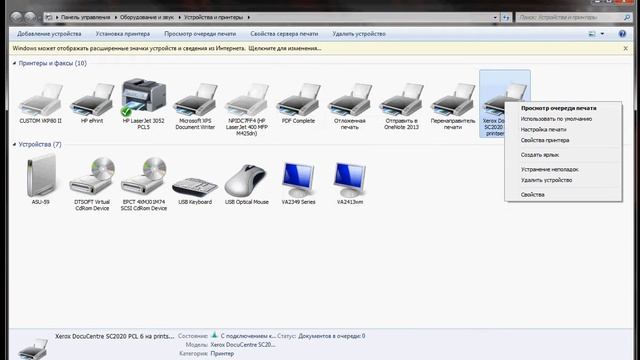640x360 pixels.
Task: Select the USB Keyboard device icon
Action: coord(195,186)
